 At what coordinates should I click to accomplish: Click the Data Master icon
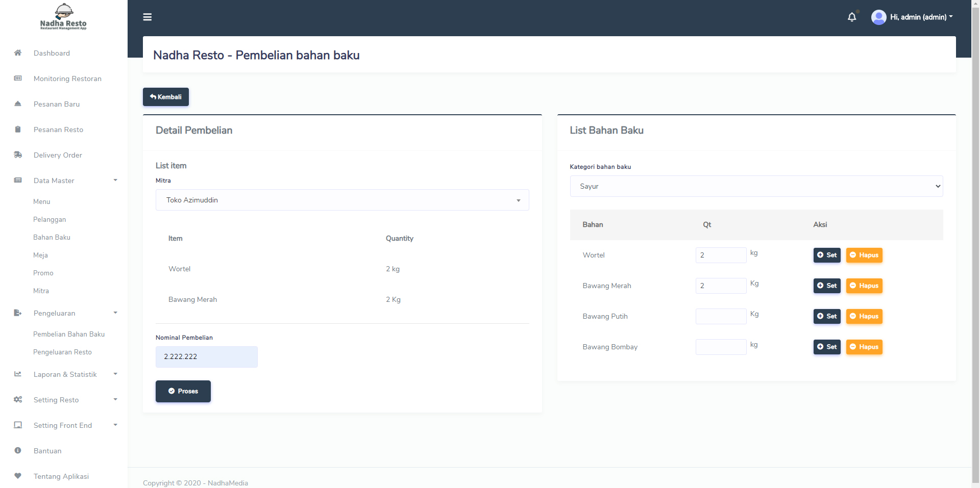click(18, 180)
